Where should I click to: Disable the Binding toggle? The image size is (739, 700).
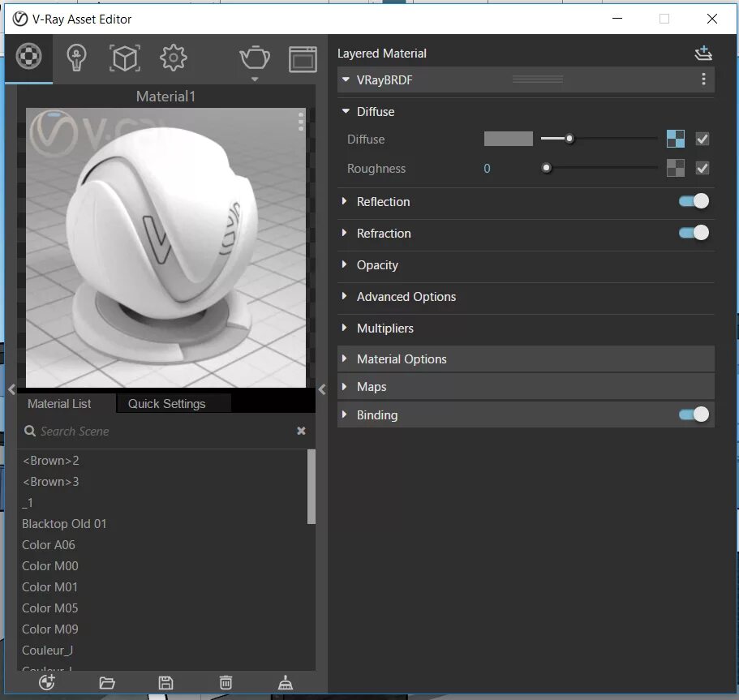[694, 414]
